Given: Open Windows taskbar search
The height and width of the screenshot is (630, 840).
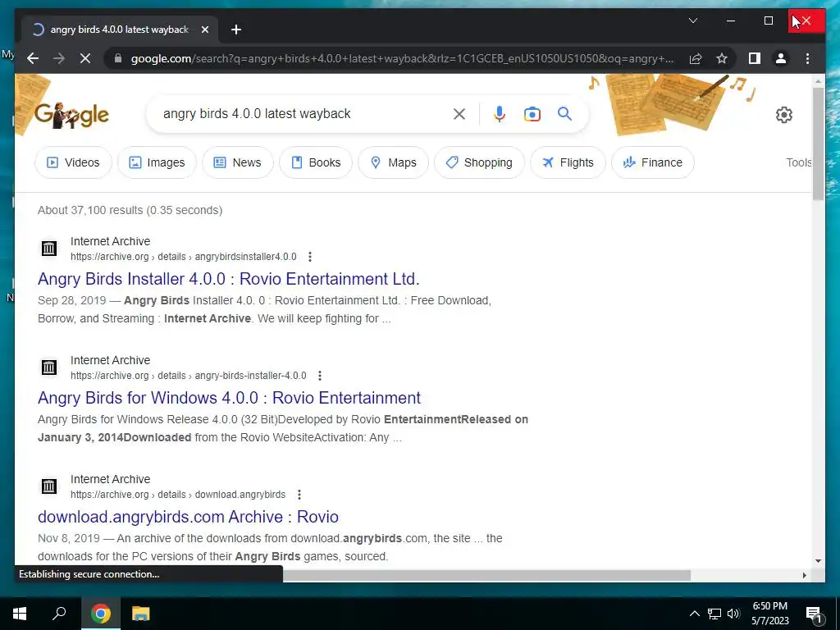Looking at the screenshot, I should click(x=59, y=614).
